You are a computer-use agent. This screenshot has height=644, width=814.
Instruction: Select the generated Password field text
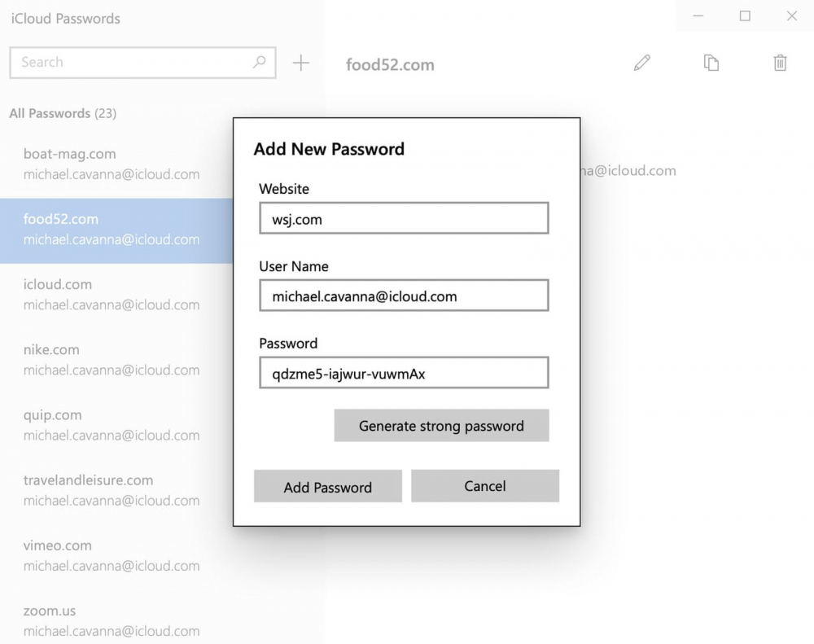point(404,372)
